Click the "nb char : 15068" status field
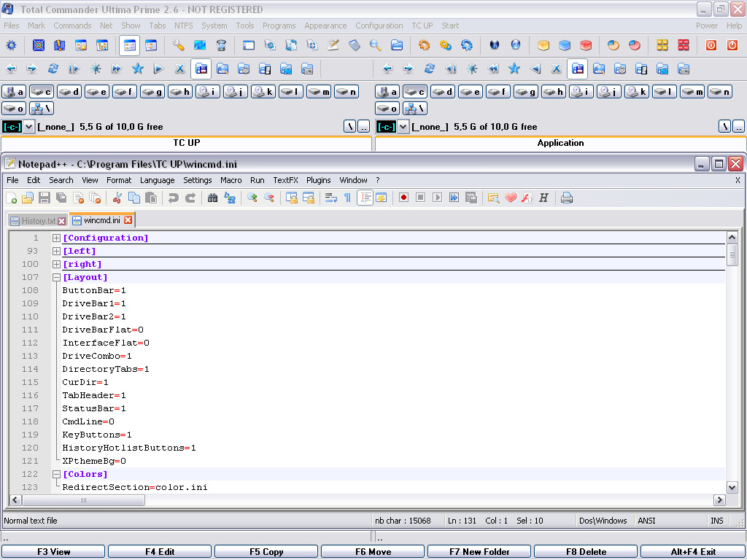This screenshot has height=560, width=747. click(403, 521)
